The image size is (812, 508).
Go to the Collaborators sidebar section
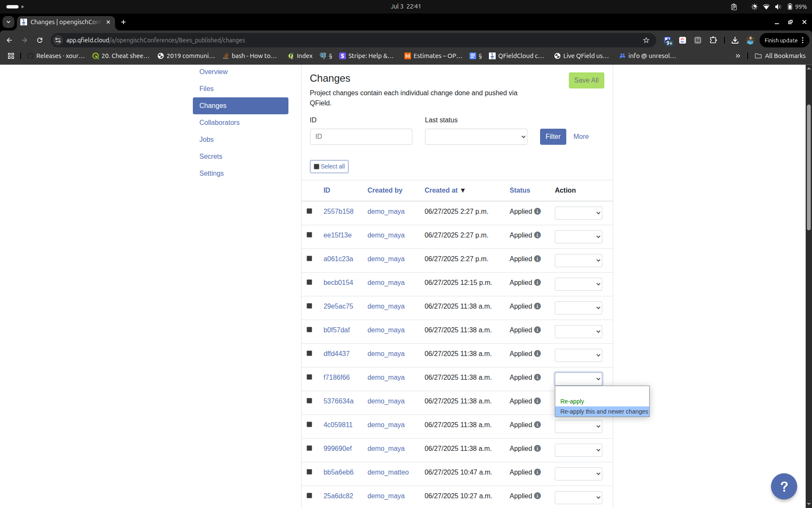219,122
